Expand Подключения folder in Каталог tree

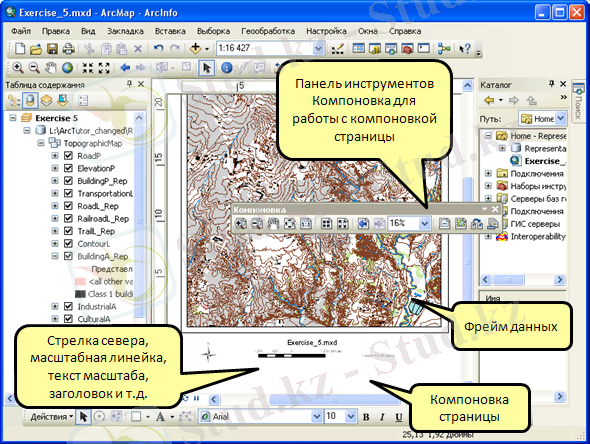click(x=488, y=173)
